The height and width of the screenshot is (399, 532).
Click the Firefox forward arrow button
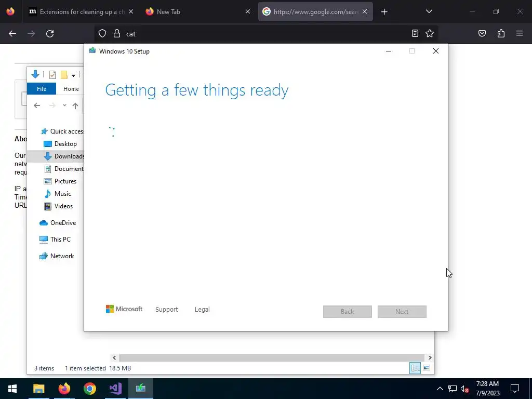tap(31, 34)
